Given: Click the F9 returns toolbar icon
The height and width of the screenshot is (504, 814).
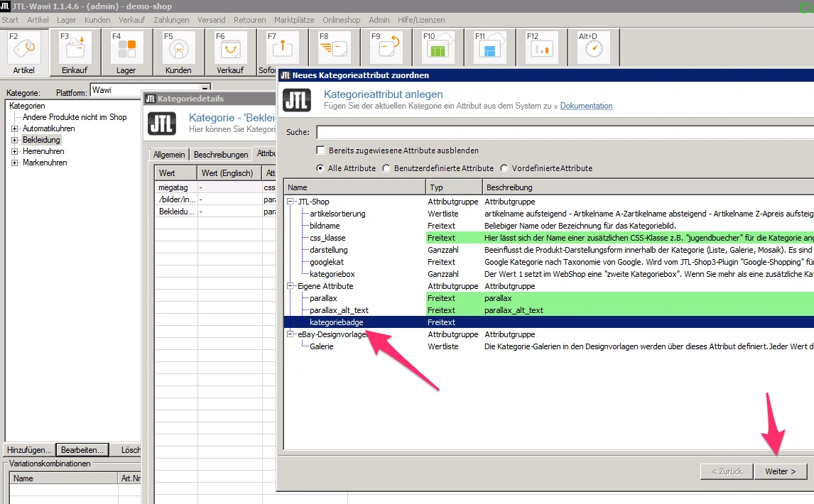Looking at the screenshot, I should click(x=386, y=49).
